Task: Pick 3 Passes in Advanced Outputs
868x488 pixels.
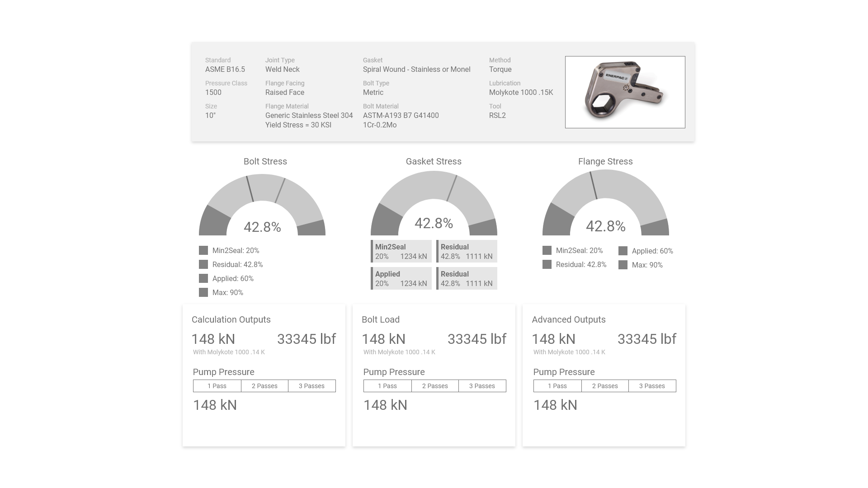Action: click(x=652, y=386)
